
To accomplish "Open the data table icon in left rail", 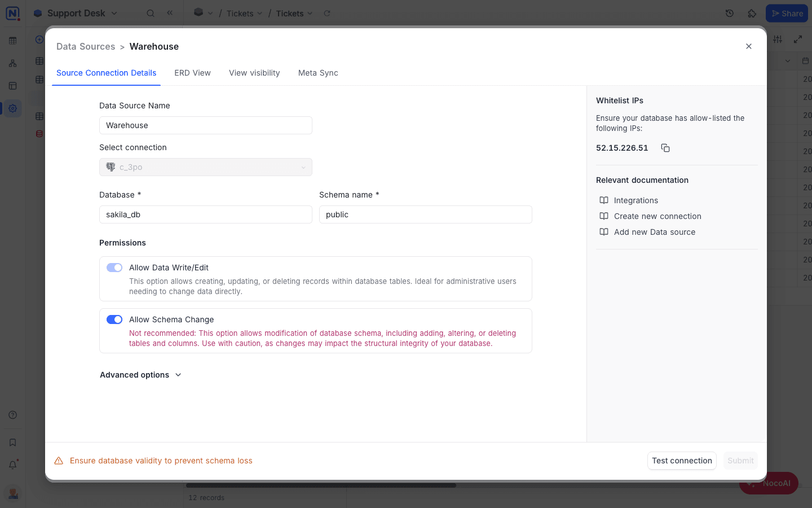I will (x=12, y=41).
